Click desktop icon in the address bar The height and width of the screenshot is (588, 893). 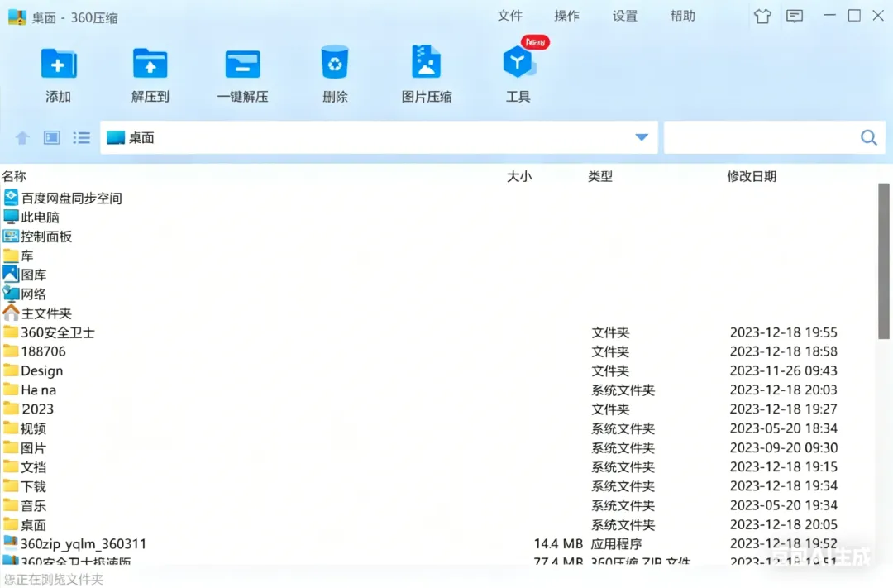116,137
